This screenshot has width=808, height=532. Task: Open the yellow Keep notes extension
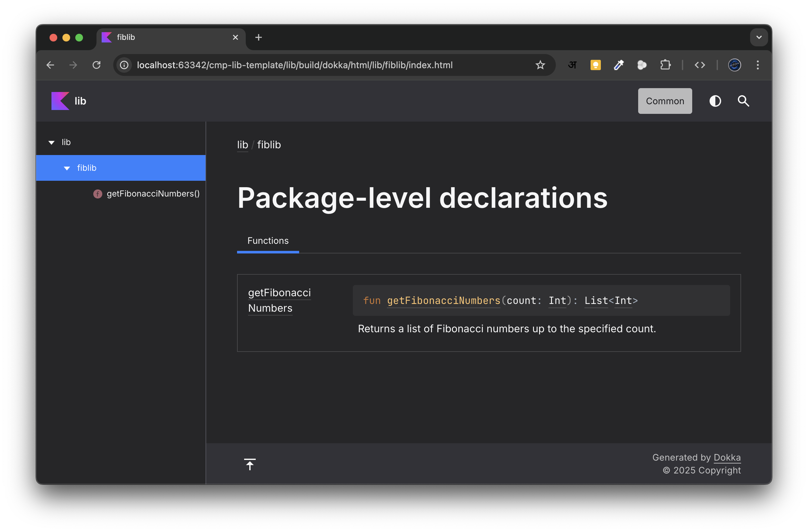pyautogui.click(x=595, y=65)
